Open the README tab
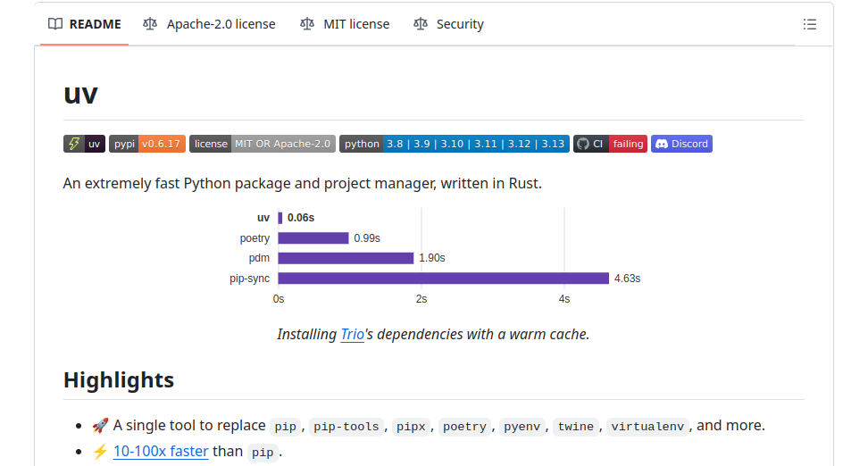Viewport: 868px width, 466px height. coord(84,24)
